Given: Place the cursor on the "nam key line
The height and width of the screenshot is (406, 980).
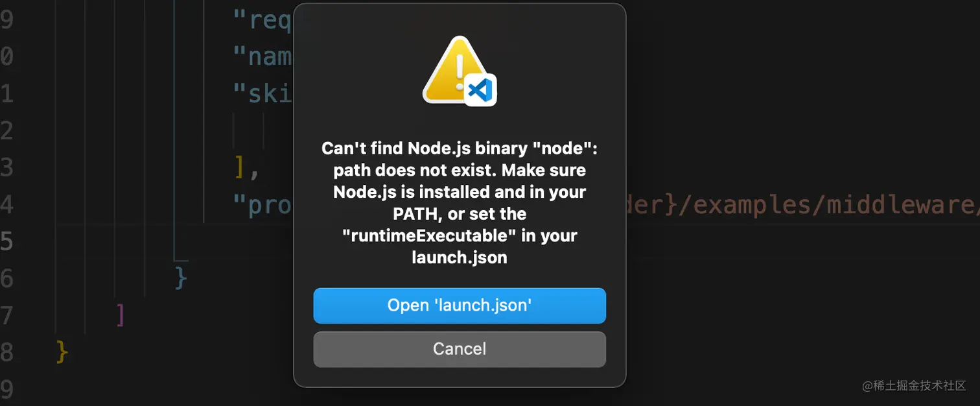Looking at the screenshot, I should point(263,57).
